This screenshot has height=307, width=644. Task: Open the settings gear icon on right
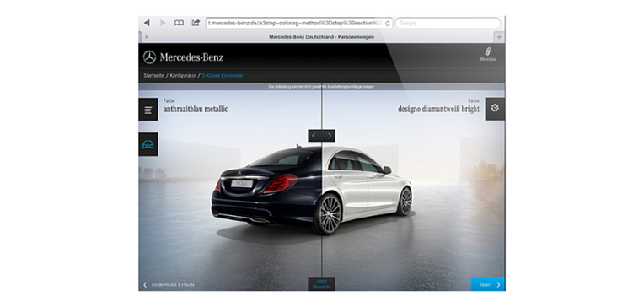tap(495, 109)
